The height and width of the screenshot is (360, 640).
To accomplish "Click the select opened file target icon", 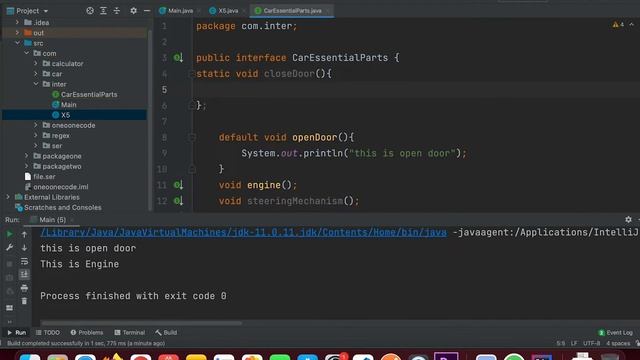I will pyautogui.click(x=90, y=11).
